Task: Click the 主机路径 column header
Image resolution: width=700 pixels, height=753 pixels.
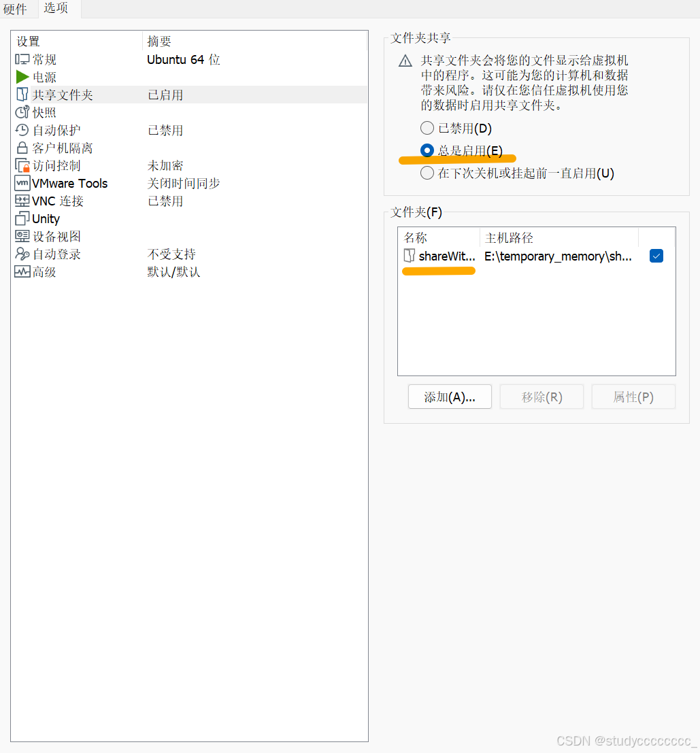Action: [x=559, y=237]
